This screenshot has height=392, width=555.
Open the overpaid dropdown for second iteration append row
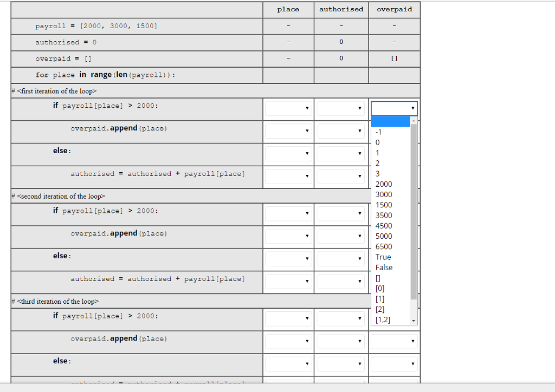click(394, 237)
